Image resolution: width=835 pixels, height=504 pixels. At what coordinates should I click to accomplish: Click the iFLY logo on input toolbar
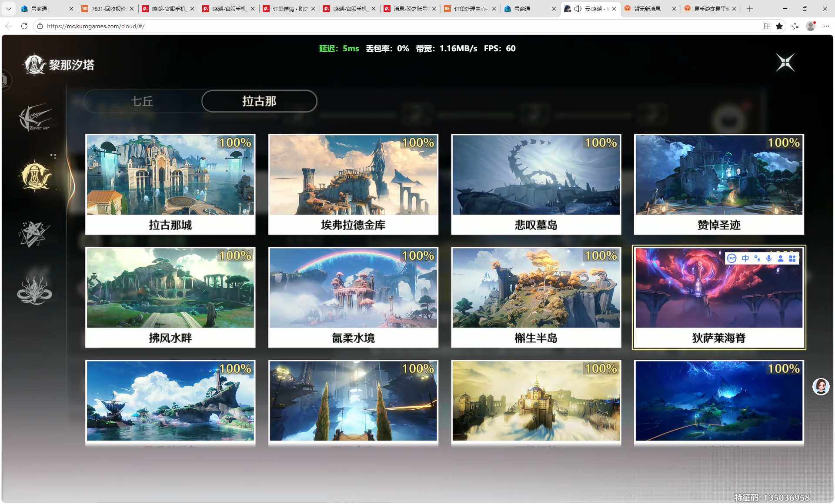tap(731, 259)
